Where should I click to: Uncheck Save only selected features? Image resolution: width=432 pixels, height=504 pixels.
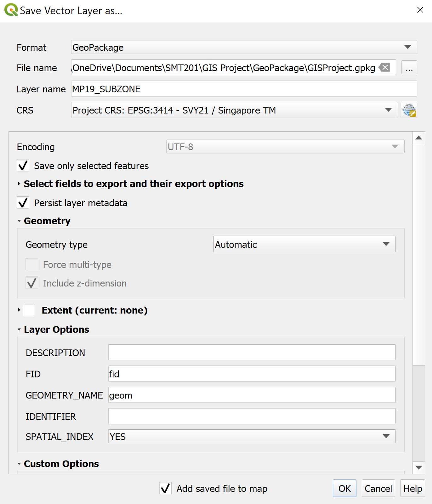(23, 166)
